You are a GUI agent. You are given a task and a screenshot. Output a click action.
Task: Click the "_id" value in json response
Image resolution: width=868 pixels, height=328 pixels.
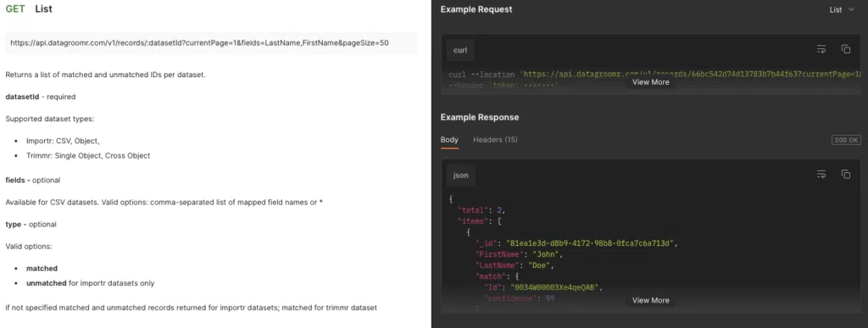coord(591,243)
